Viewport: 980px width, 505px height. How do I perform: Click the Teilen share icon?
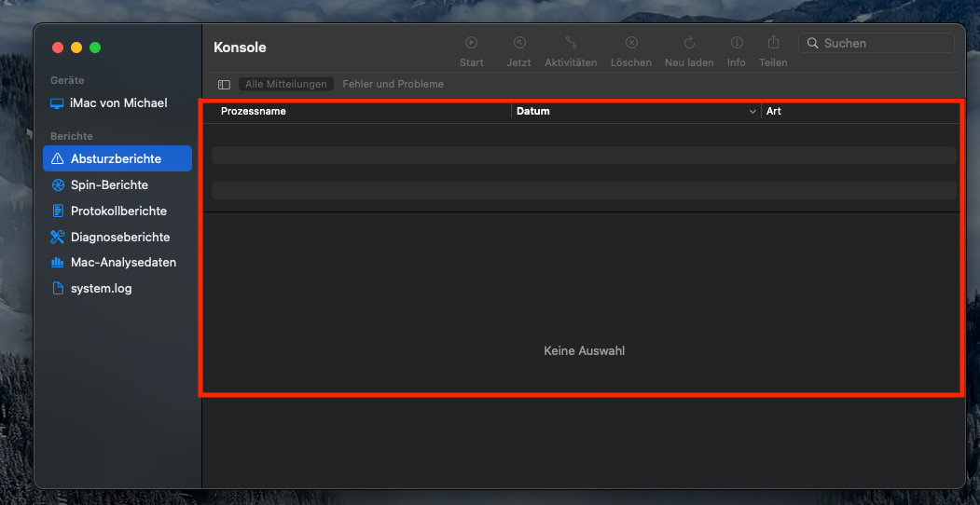tap(773, 43)
